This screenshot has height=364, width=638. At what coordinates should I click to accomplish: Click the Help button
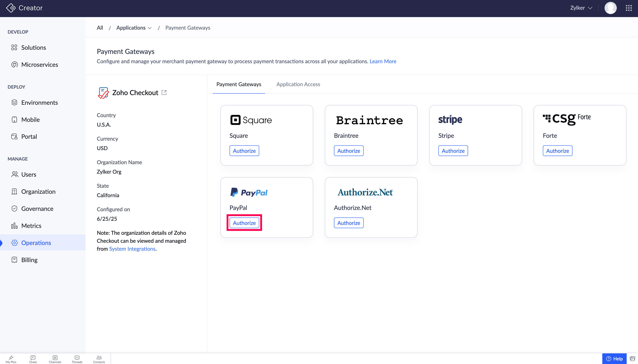tap(614, 358)
